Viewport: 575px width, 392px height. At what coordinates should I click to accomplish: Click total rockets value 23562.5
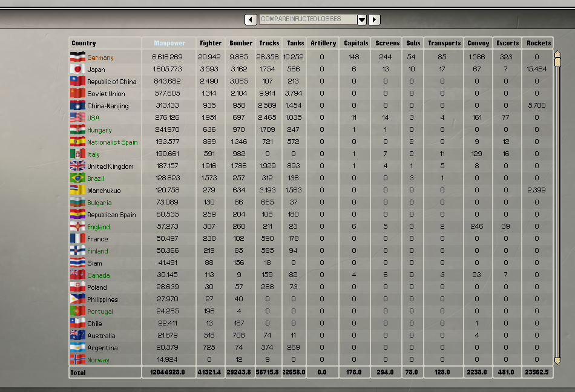(x=536, y=372)
